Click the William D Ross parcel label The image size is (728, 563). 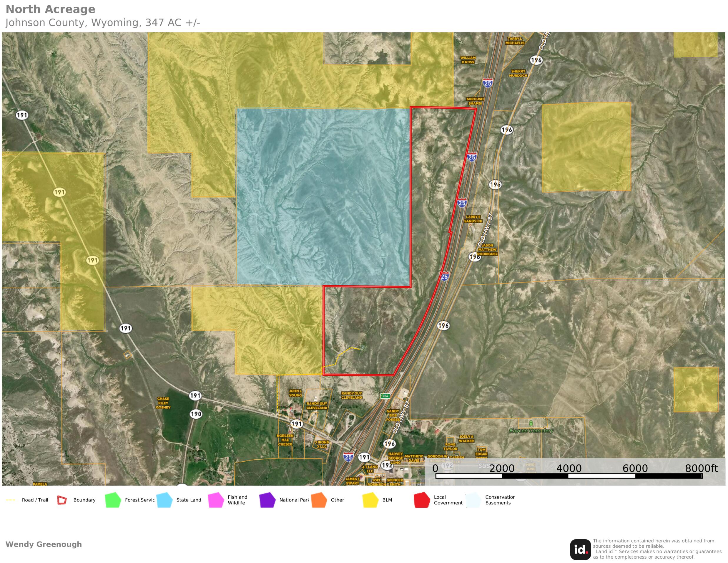click(468, 60)
